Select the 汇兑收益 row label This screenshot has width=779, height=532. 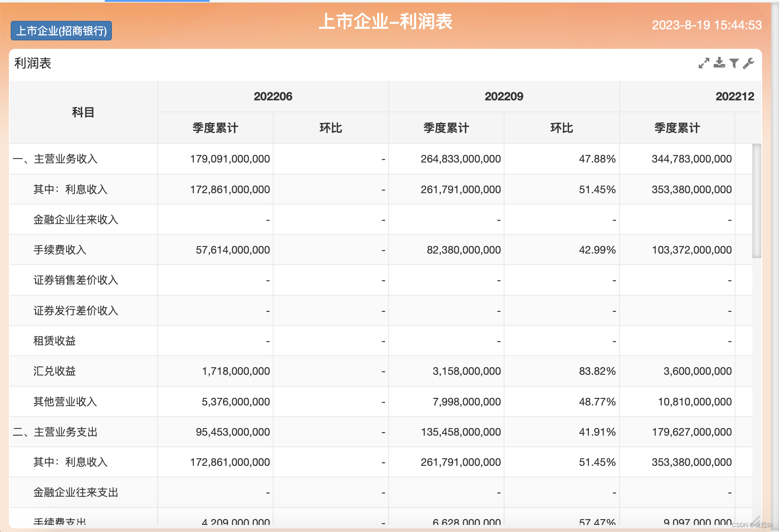coord(55,371)
